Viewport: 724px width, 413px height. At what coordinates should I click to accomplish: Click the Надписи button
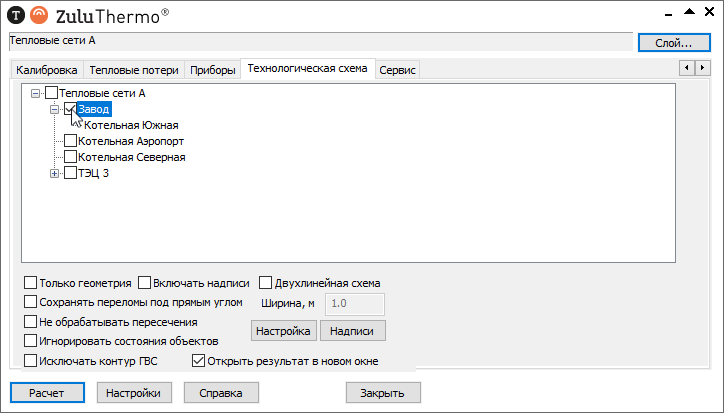[352, 331]
